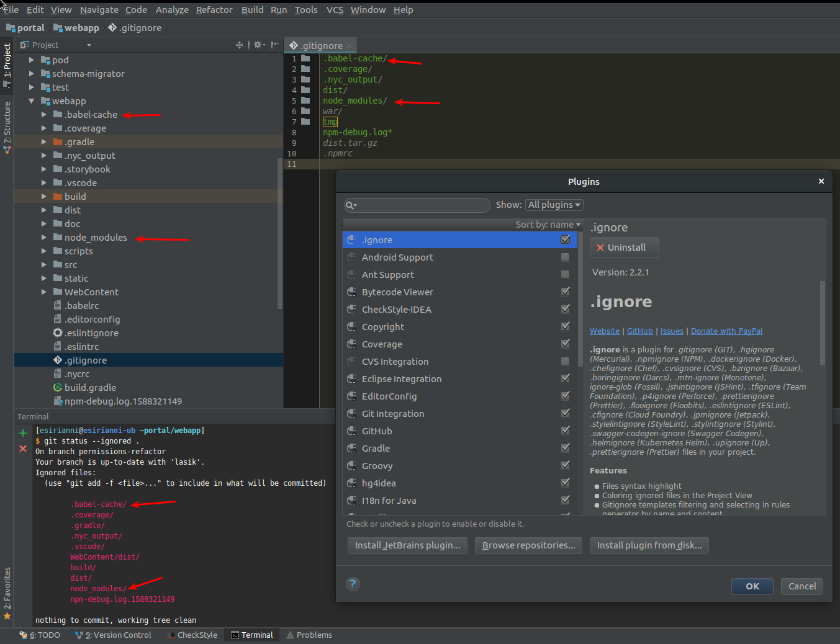Open the Terminal tool window
Screen dimensions: 840x644
(252, 635)
